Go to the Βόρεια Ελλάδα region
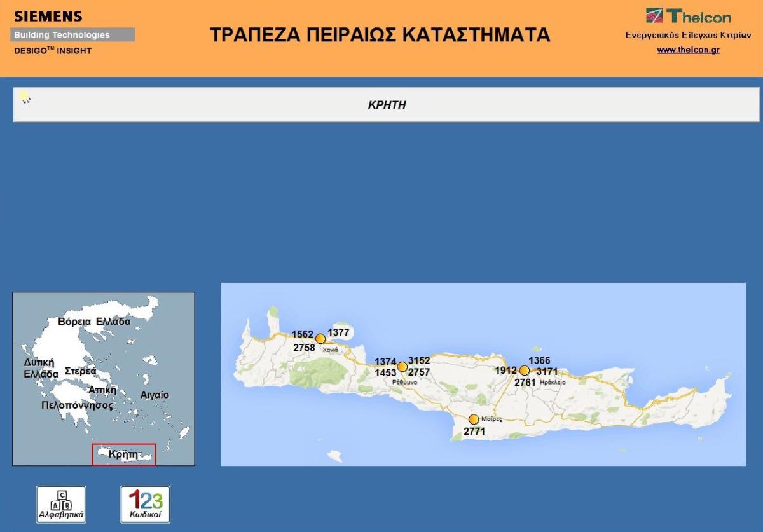Viewport: 763px width, 532px height. pos(94,322)
